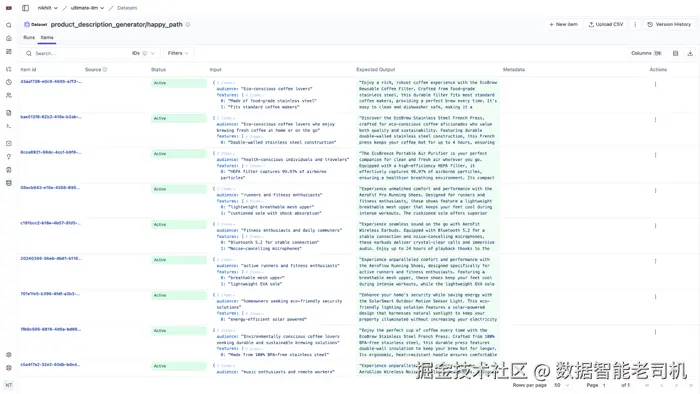Viewport: 700px width, 394px height.
Task: Open Sessions clock icon in sidebar
Action: [8, 82]
